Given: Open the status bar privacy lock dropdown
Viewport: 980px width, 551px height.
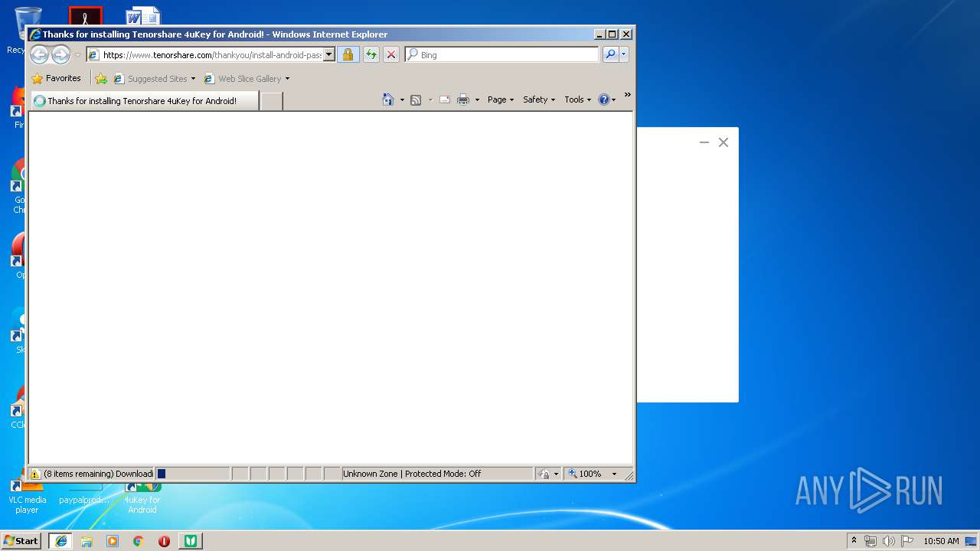Looking at the screenshot, I should pyautogui.click(x=548, y=474).
